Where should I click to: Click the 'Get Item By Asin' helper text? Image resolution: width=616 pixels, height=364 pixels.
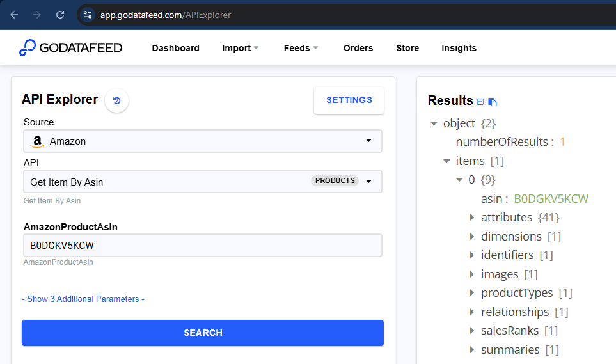tap(52, 201)
